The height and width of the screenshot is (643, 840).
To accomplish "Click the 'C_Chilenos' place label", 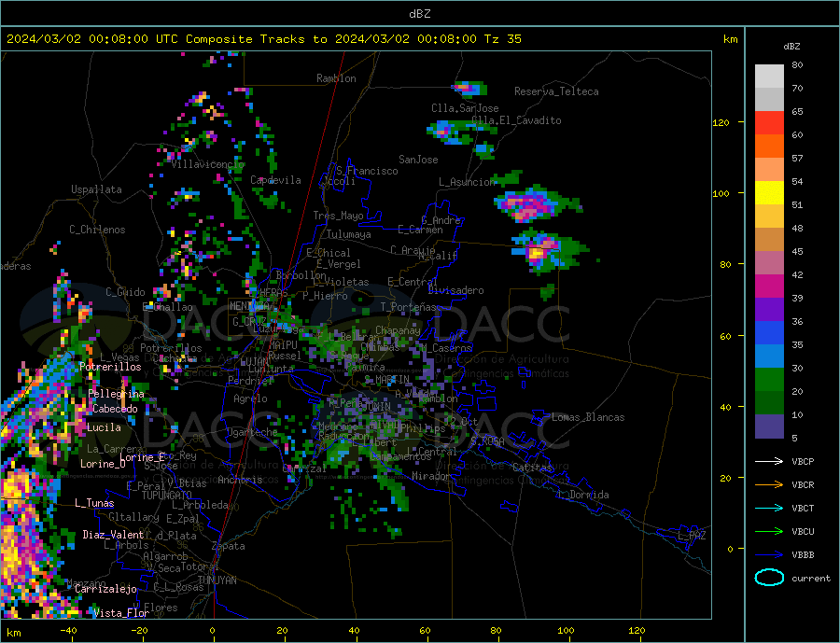I will (97, 230).
